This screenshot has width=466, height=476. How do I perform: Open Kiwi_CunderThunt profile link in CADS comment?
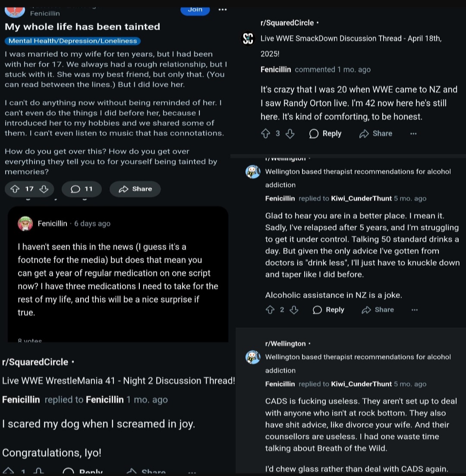click(x=361, y=384)
